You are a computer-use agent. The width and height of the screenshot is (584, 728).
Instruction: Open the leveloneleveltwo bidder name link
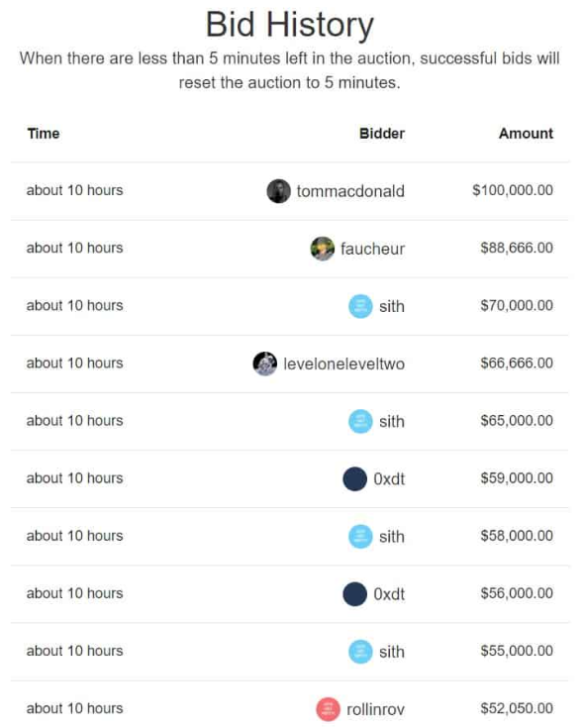[343, 364]
